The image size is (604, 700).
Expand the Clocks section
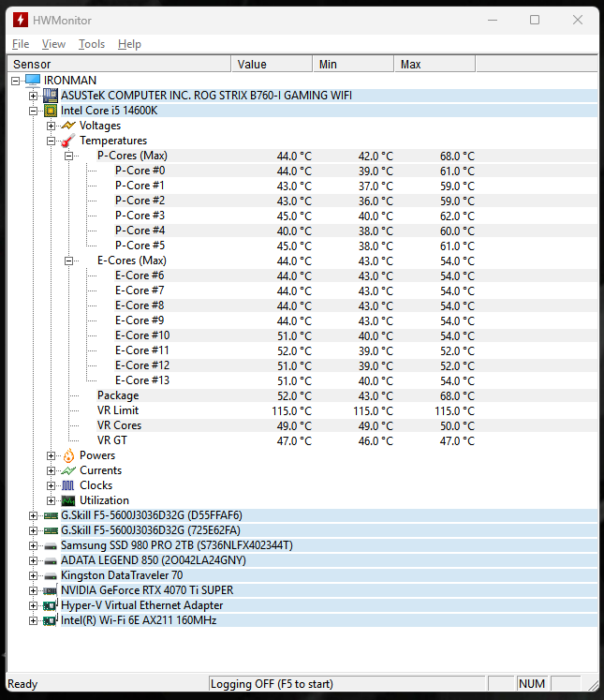(x=51, y=485)
